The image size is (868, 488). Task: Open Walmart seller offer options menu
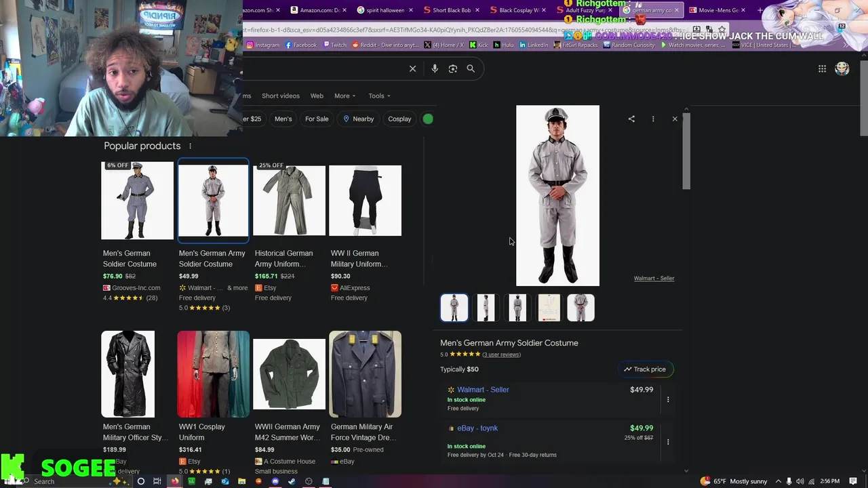(x=668, y=399)
